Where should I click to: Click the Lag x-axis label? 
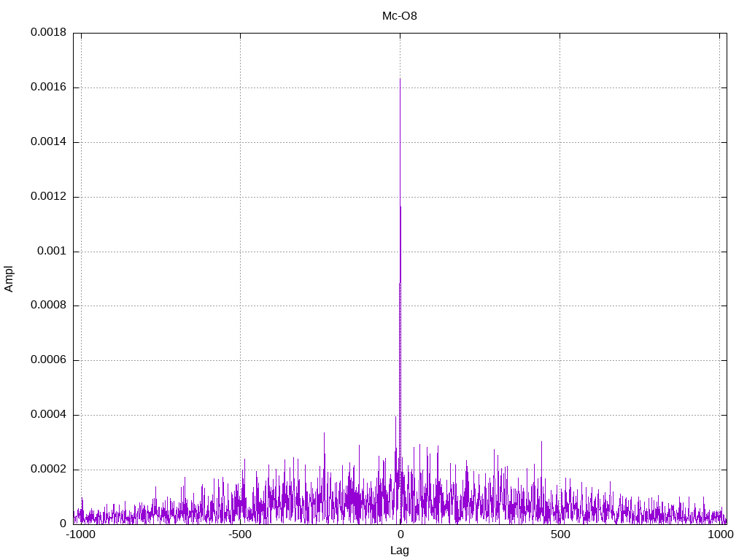pyautogui.click(x=400, y=550)
